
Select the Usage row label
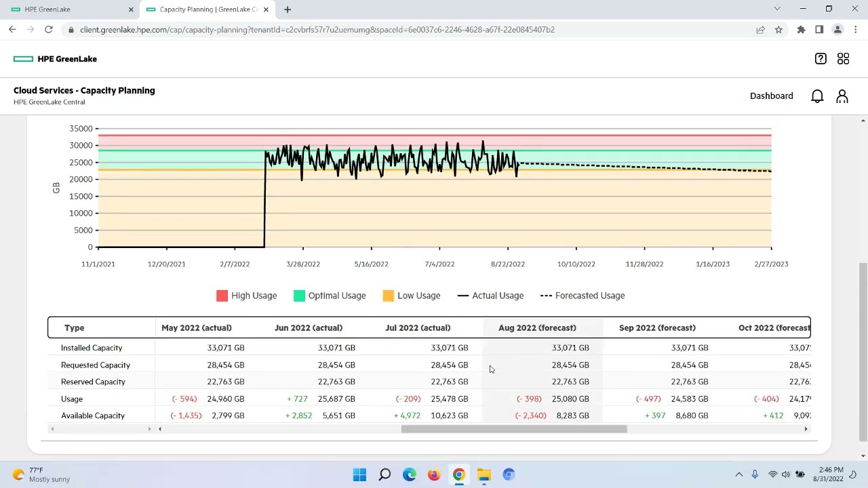pyautogui.click(x=72, y=399)
